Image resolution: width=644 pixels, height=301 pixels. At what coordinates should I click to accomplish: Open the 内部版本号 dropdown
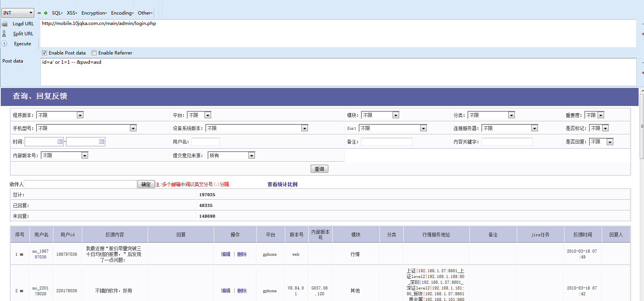click(x=65, y=155)
